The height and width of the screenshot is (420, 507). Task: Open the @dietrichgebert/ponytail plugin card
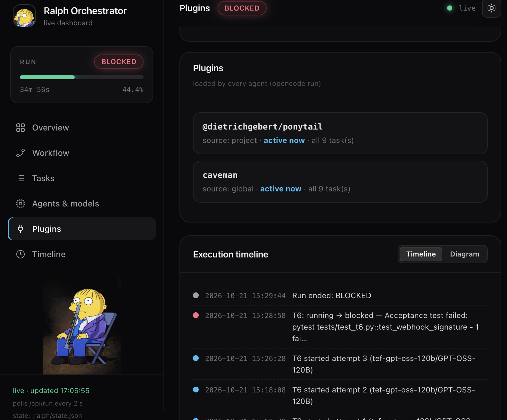pyautogui.click(x=340, y=133)
